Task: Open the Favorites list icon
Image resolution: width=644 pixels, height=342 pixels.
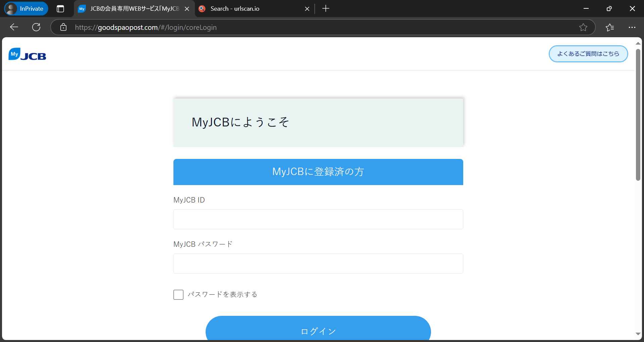Action: [610, 27]
